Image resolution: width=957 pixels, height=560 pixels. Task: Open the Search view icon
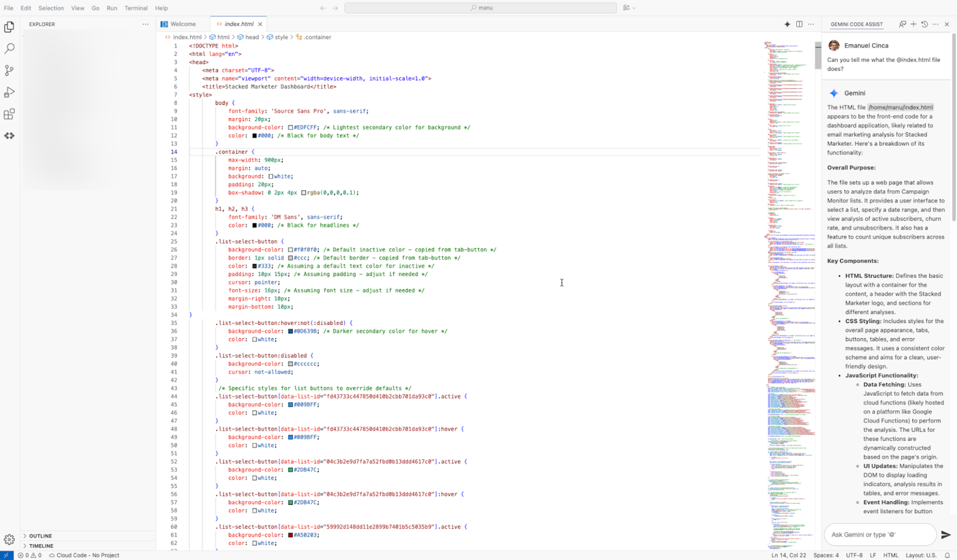click(9, 49)
